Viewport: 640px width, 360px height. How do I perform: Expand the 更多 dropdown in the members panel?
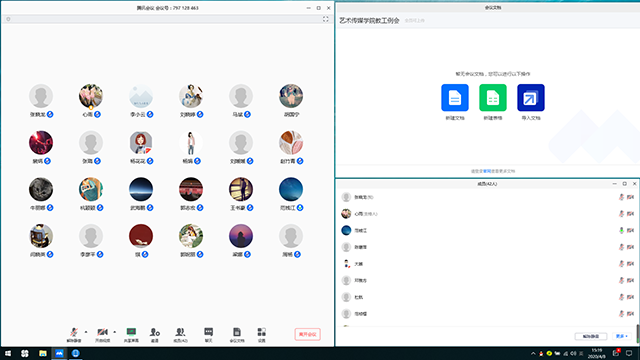(622, 336)
